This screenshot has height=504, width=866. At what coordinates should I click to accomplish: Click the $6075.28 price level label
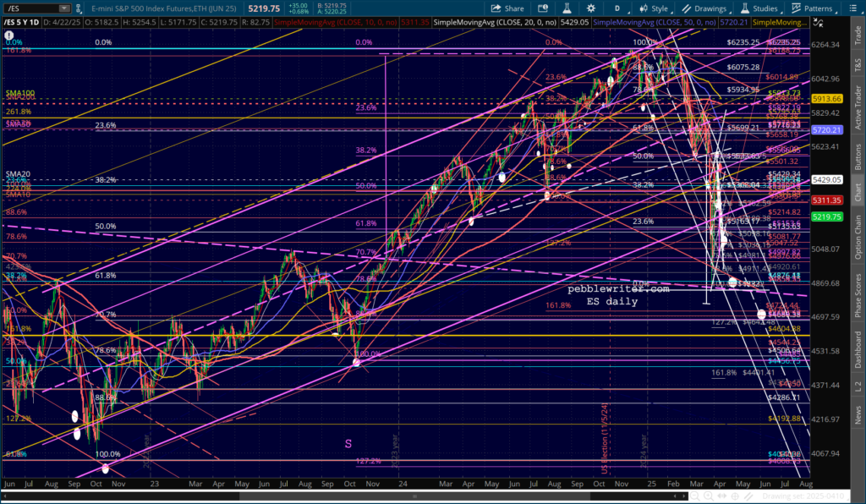coord(743,68)
